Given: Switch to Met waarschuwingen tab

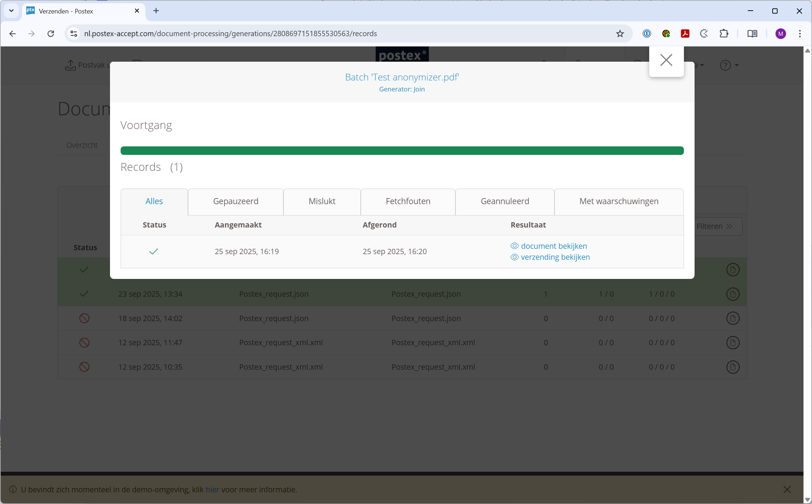Looking at the screenshot, I should 619,201.
